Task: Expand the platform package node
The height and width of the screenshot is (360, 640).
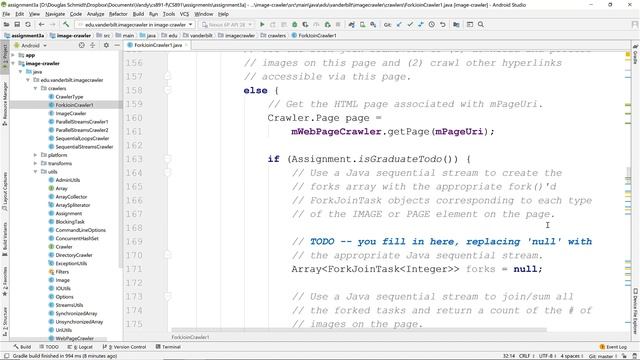Action: pos(36,155)
